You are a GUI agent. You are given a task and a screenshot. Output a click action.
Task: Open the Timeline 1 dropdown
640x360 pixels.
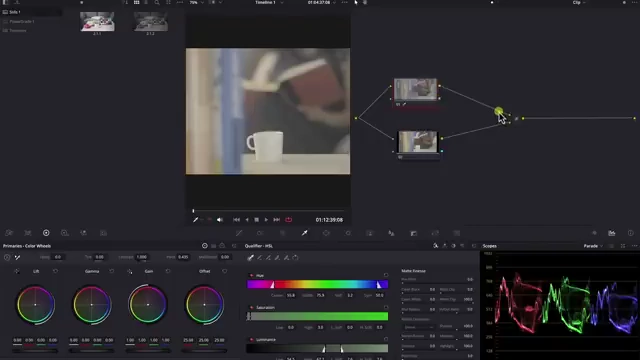(x=269, y=2)
